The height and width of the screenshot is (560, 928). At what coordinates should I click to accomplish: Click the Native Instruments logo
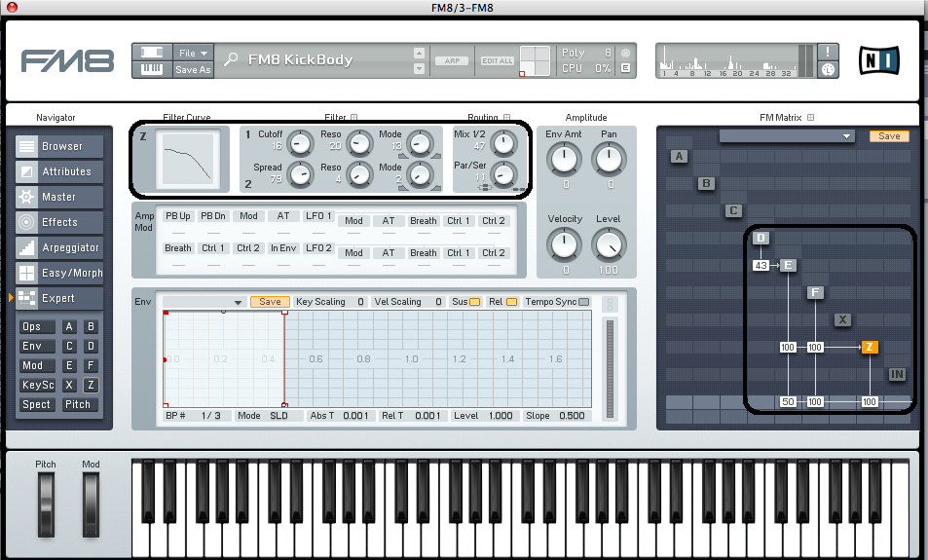pos(879,60)
